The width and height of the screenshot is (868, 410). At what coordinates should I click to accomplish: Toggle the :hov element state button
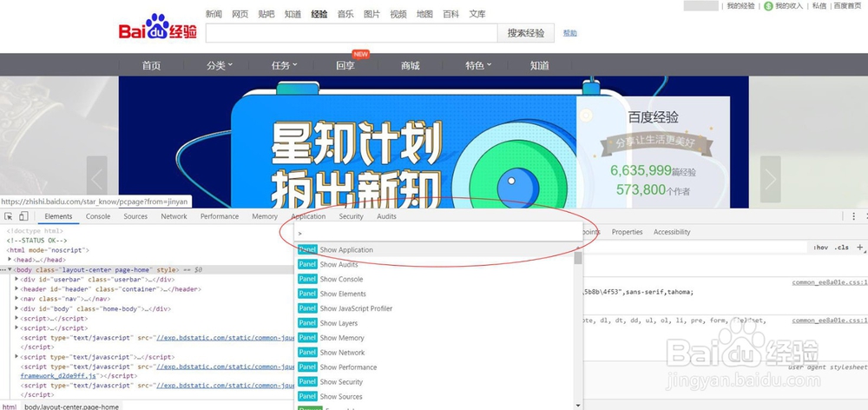[x=820, y=247]
